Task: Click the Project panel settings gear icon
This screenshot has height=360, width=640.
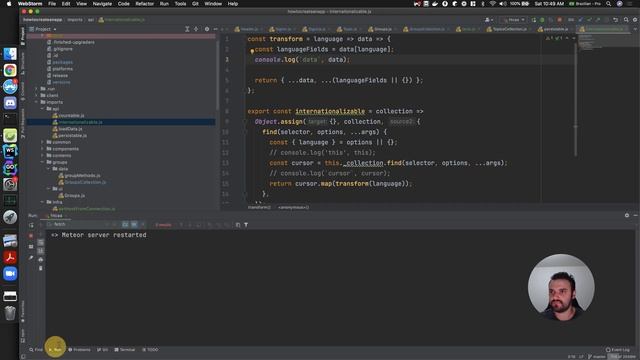Action: 207,29
